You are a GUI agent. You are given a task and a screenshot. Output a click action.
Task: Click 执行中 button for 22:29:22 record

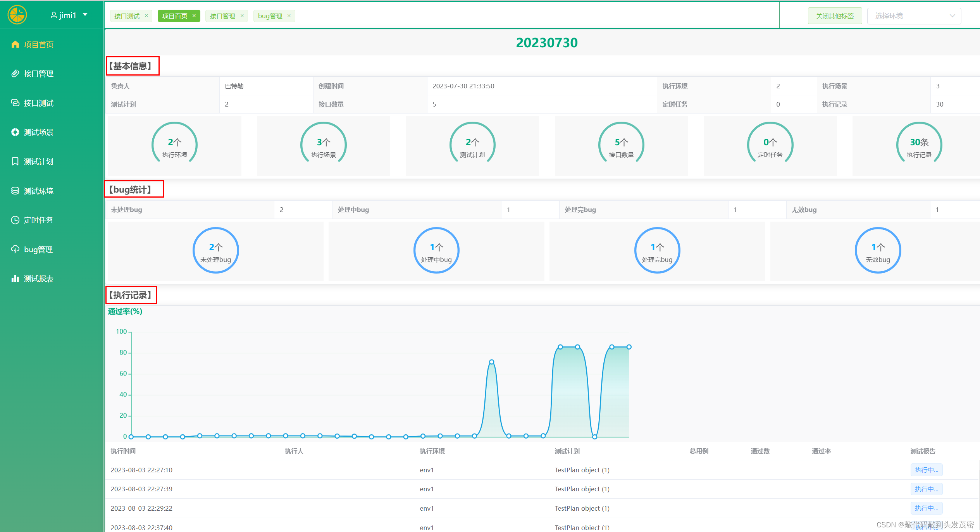click(x=927, y=508)
